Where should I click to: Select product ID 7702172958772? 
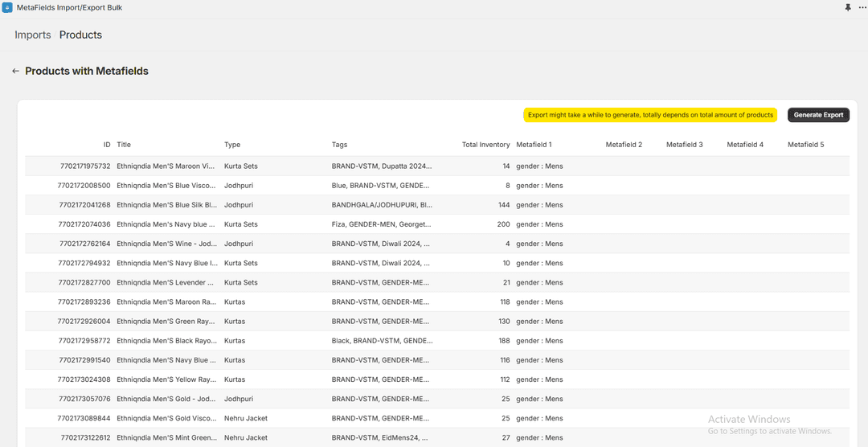(84, 341)
